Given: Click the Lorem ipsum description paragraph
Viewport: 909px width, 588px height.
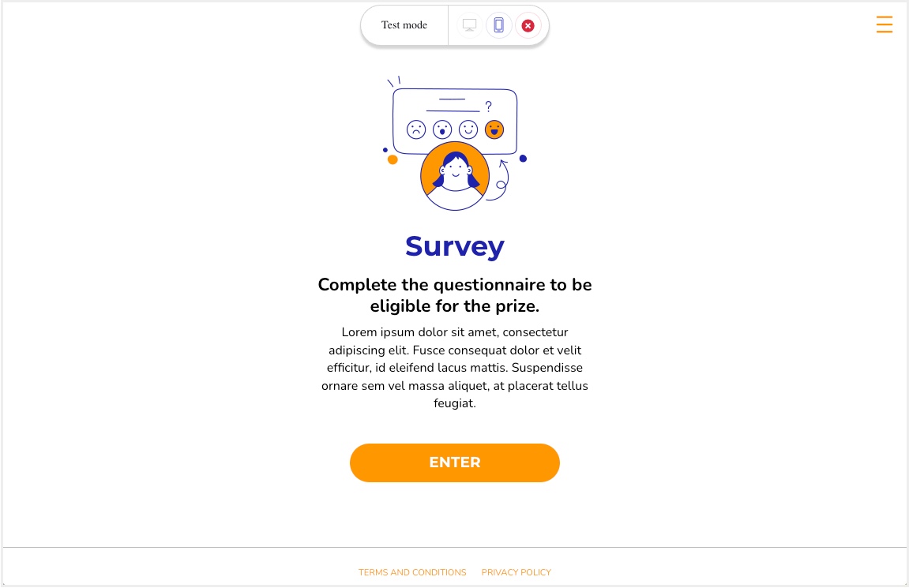Looking at the screenshot, I should click(455, 367).
